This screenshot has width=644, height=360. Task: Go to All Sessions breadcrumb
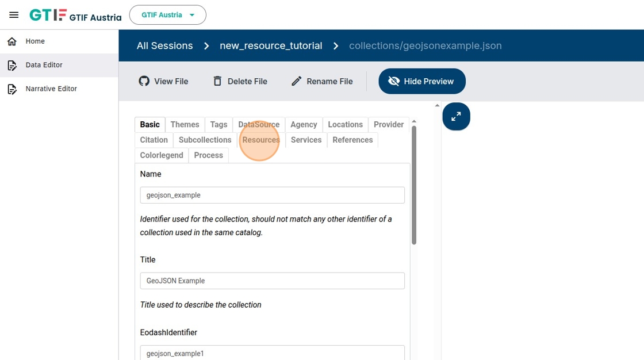point(164,45)
